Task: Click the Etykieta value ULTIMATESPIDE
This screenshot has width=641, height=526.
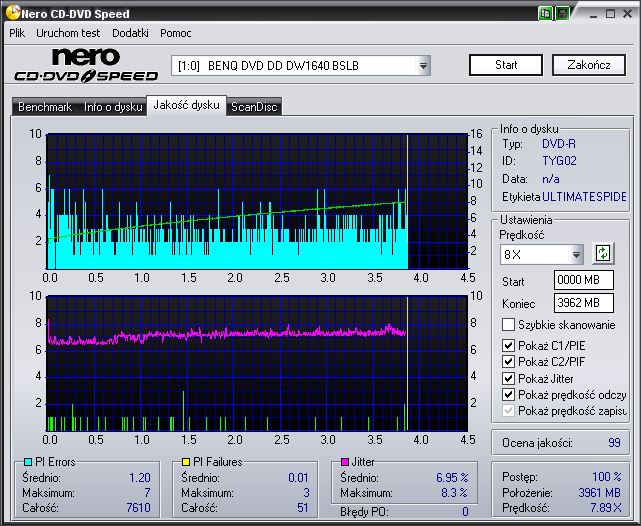Action: 584,197
